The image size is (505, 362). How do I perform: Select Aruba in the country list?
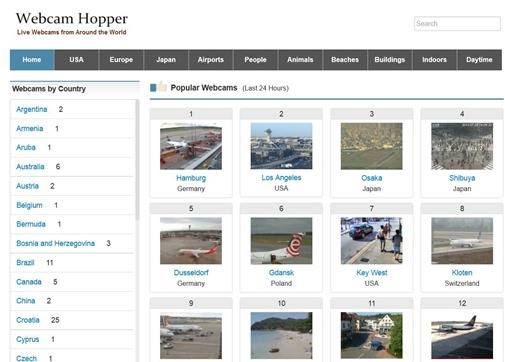coord(26,147)
